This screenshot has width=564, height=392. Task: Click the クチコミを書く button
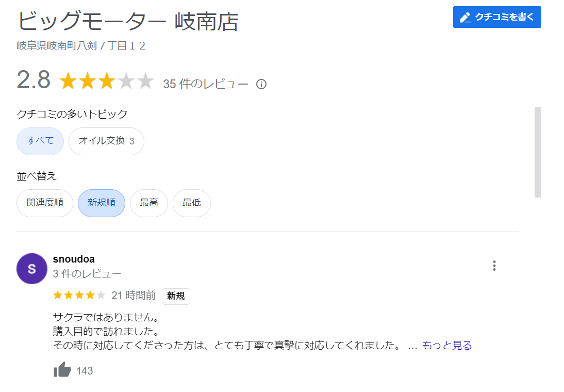[x=497, y=17]
